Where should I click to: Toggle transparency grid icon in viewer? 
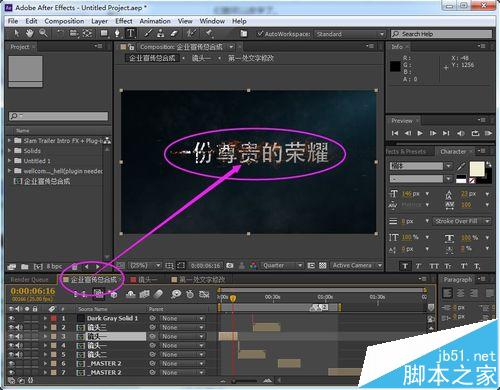(x=322, y=266)
